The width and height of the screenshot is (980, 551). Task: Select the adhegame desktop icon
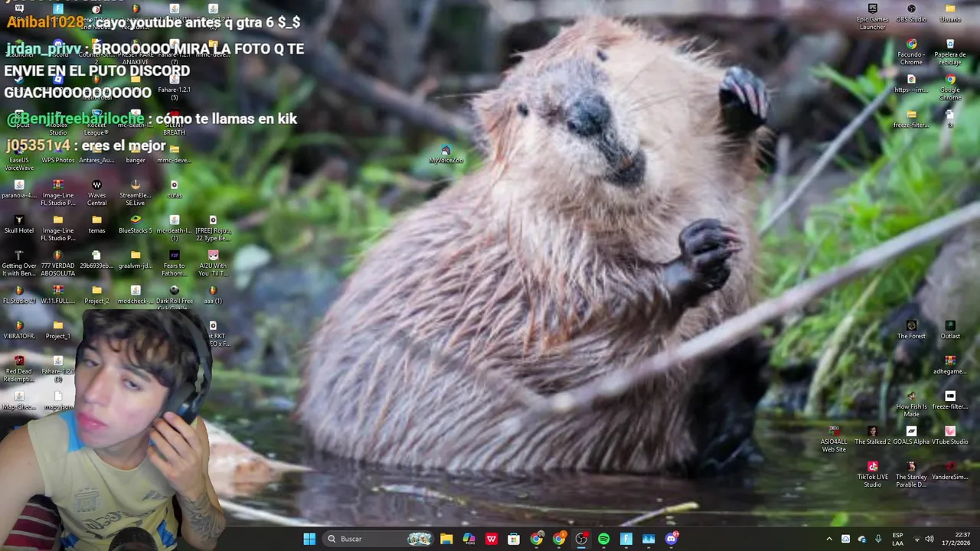coord(950,364)
